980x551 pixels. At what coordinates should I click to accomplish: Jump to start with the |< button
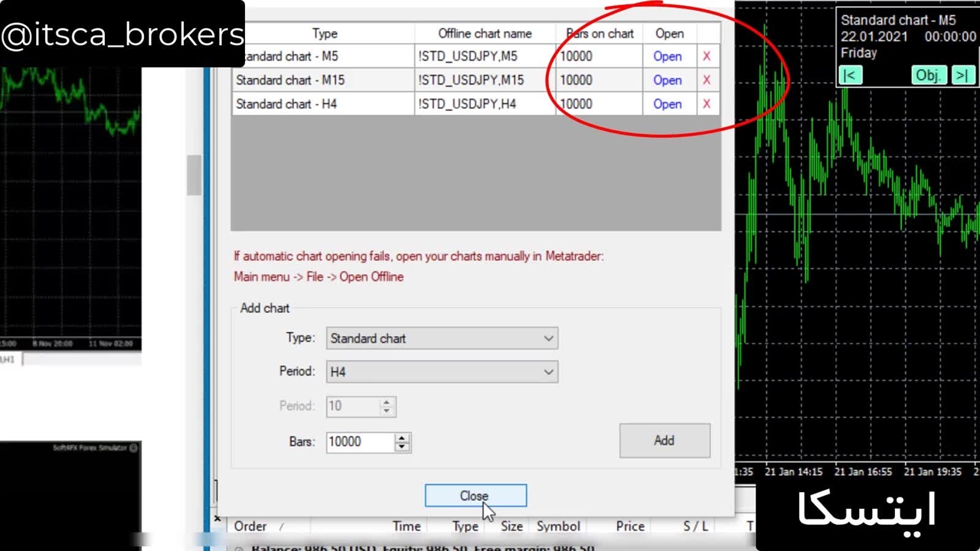click(x=850, y=75)
